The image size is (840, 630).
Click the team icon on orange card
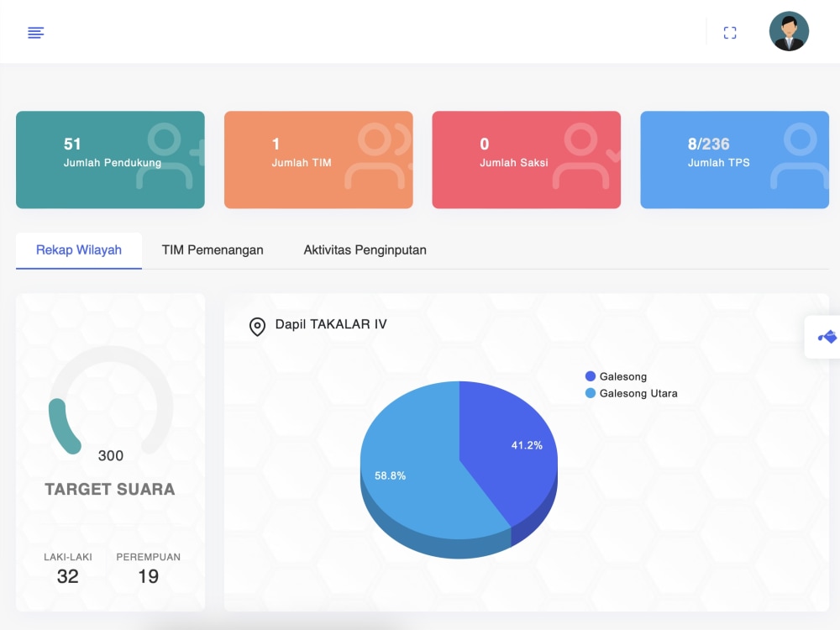pyautogui.click(x=378, y=156)
